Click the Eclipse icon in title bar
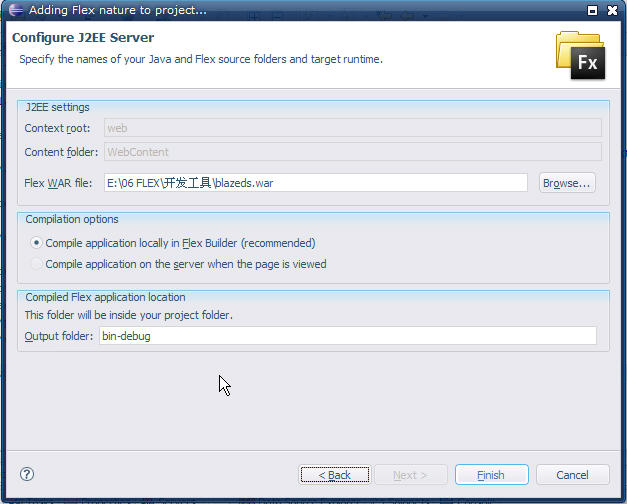This screenshot has height=504, width=627. pyautogui.click(x=16, y=10)
